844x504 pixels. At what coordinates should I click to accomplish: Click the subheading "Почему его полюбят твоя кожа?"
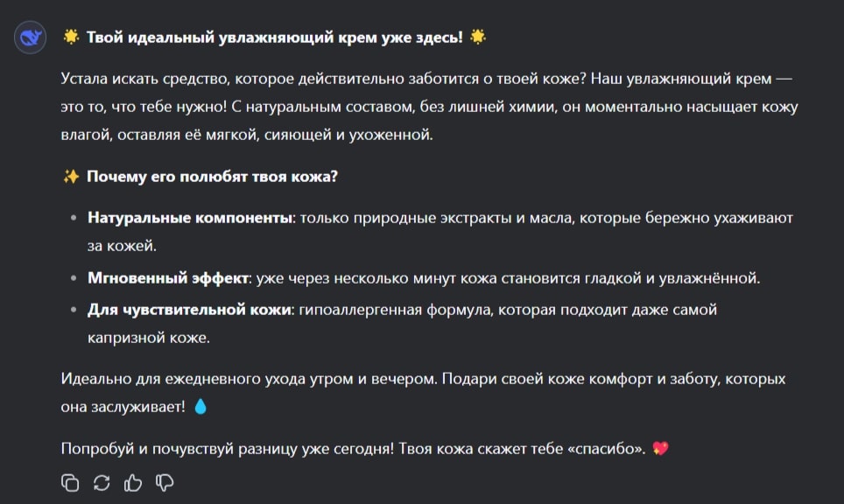pos(212,177)
